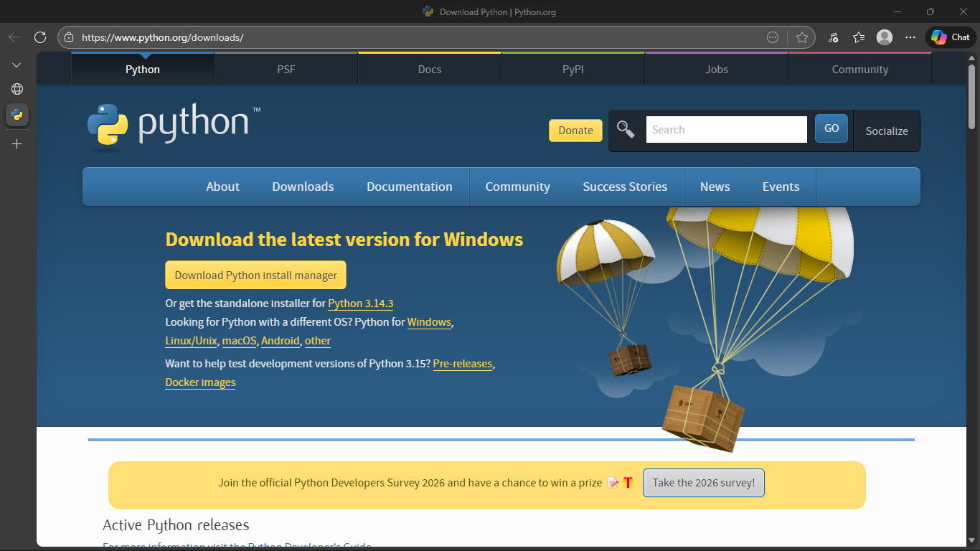Click the GO search button
This screenshot has width=980, height=551.
(831, 128)
